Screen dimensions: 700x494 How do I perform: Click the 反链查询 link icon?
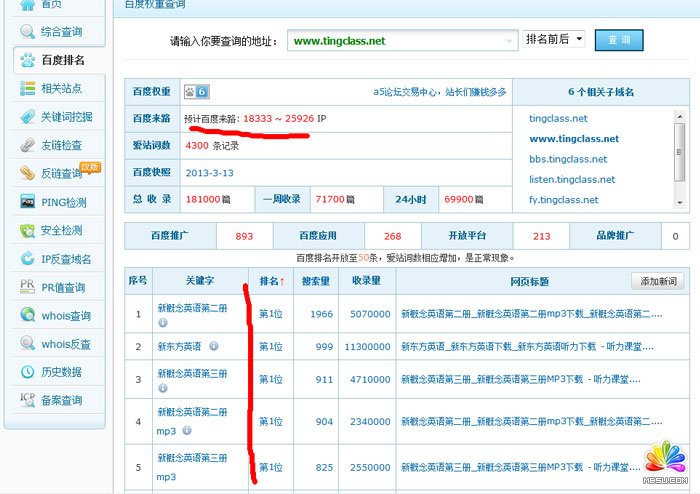27,173
